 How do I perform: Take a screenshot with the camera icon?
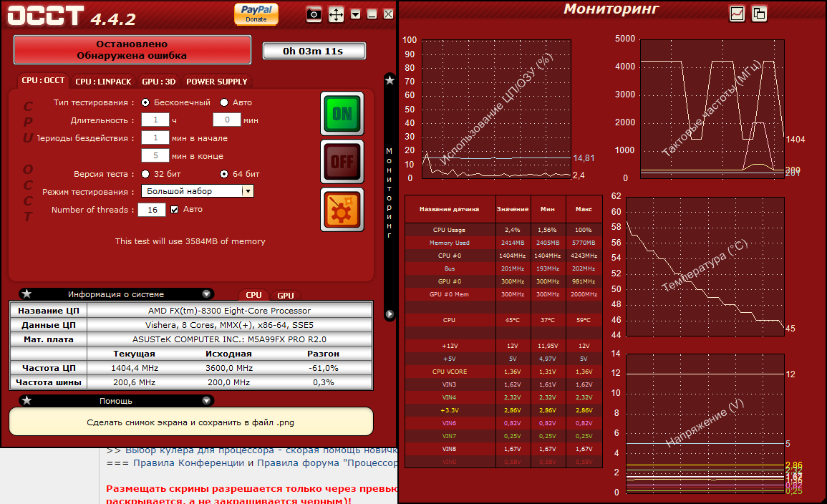314,14
